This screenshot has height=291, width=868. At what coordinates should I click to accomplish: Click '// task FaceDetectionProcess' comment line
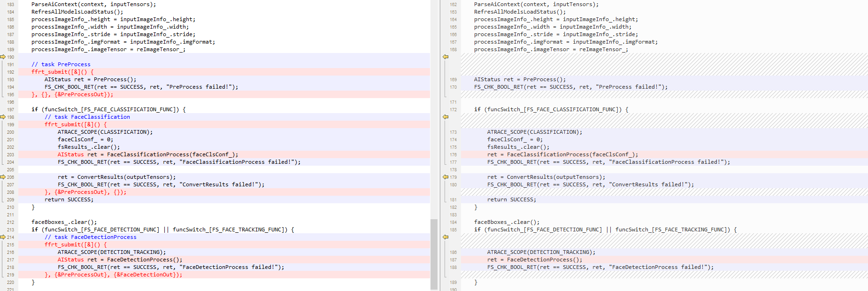pyautogui.click(x=91, y=237)
